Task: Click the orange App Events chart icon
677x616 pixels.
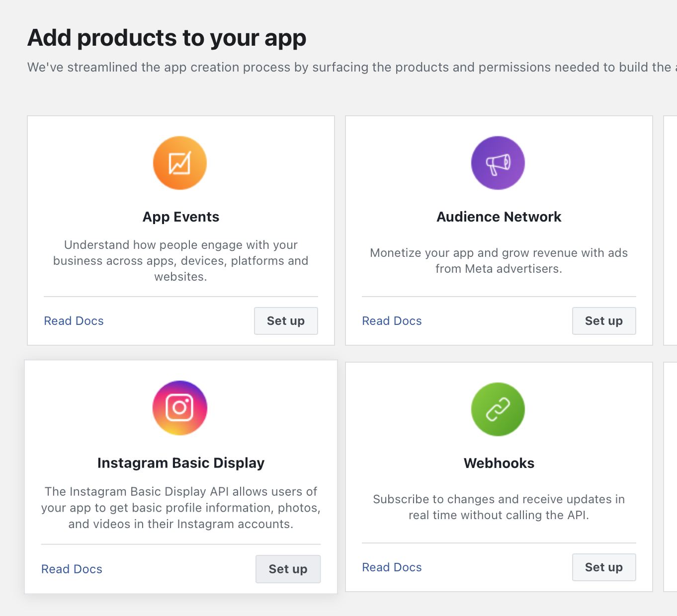Action: coord(180,163)
